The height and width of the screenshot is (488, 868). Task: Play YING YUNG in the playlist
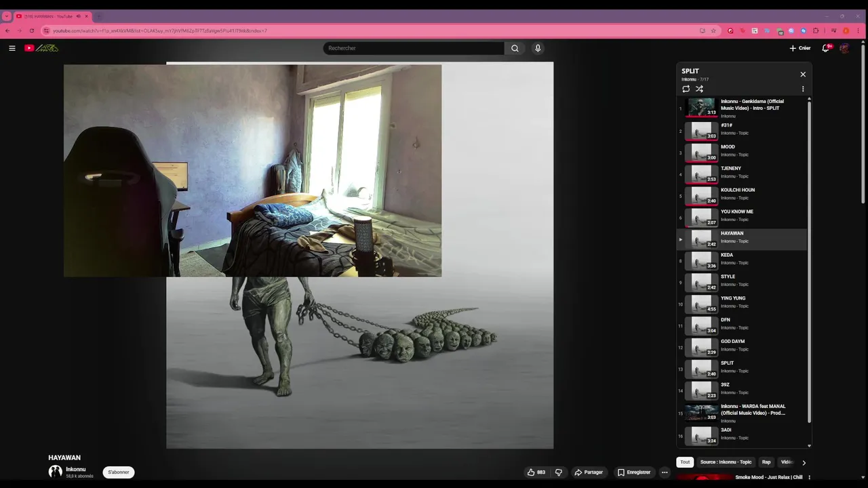point(742,304)
